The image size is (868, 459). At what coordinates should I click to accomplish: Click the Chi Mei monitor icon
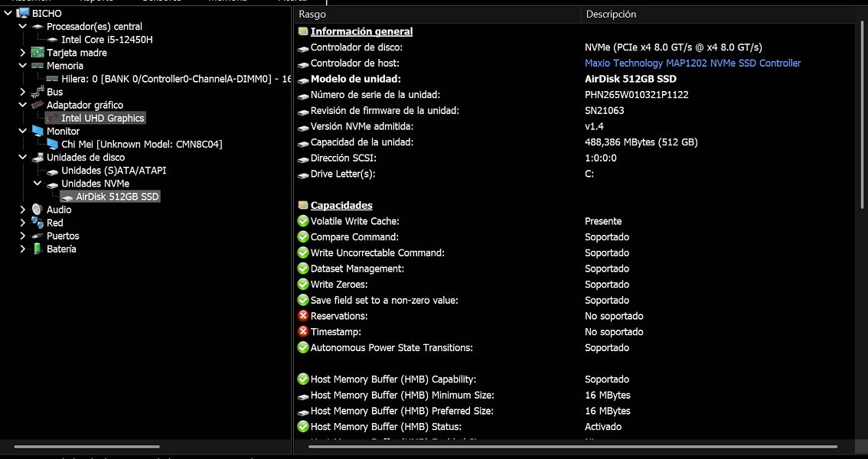53,145
